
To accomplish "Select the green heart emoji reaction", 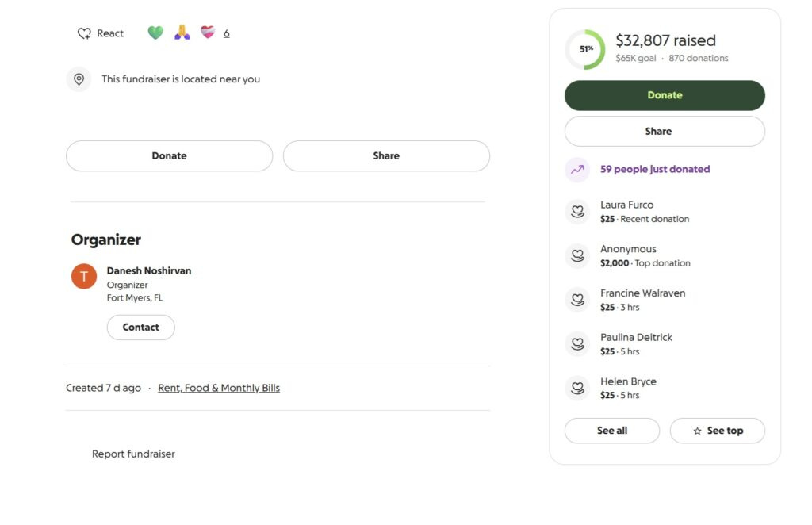I will pos(155,33).
